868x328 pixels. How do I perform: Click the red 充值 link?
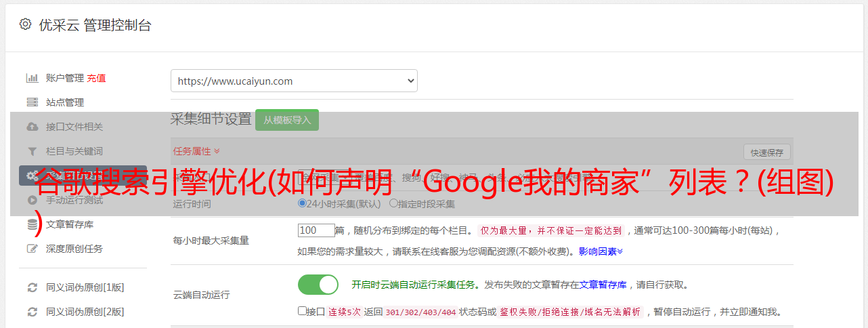[96, 78]
